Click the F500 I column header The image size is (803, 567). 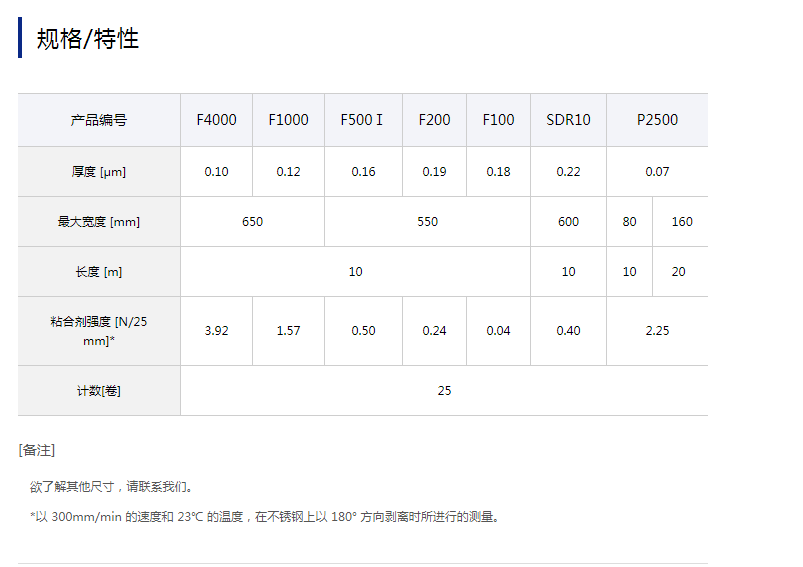coord(362,120)
